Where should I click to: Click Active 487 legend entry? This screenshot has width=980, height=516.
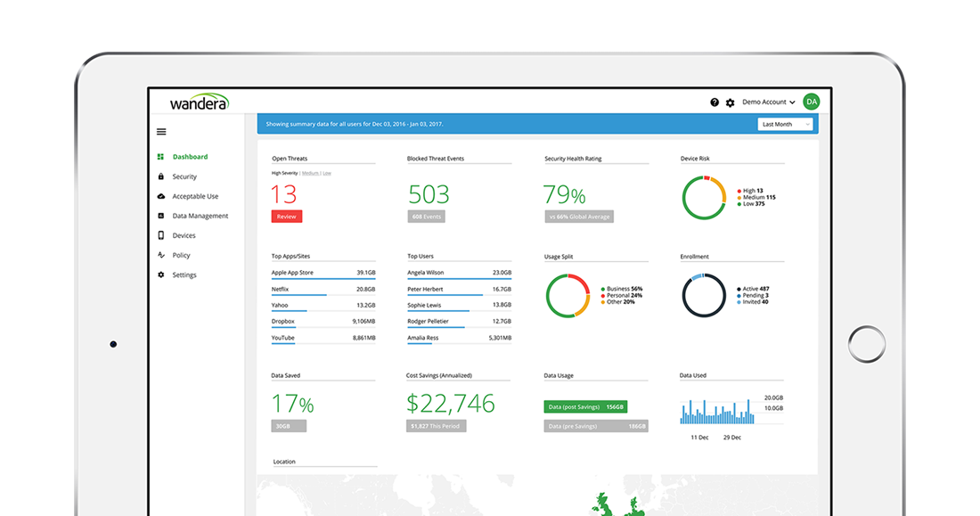pos(753,289)
